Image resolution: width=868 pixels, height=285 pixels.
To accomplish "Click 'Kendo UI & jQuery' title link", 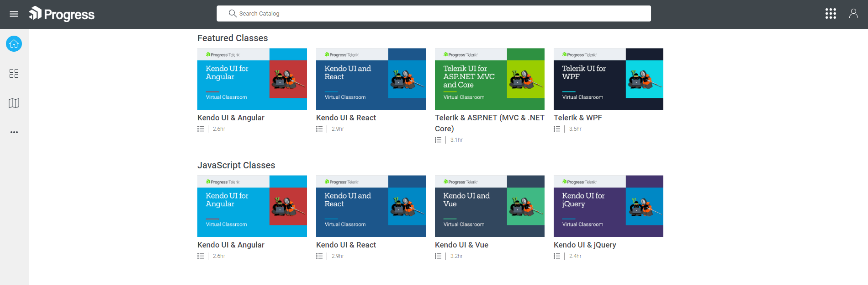I will (585, 245).
